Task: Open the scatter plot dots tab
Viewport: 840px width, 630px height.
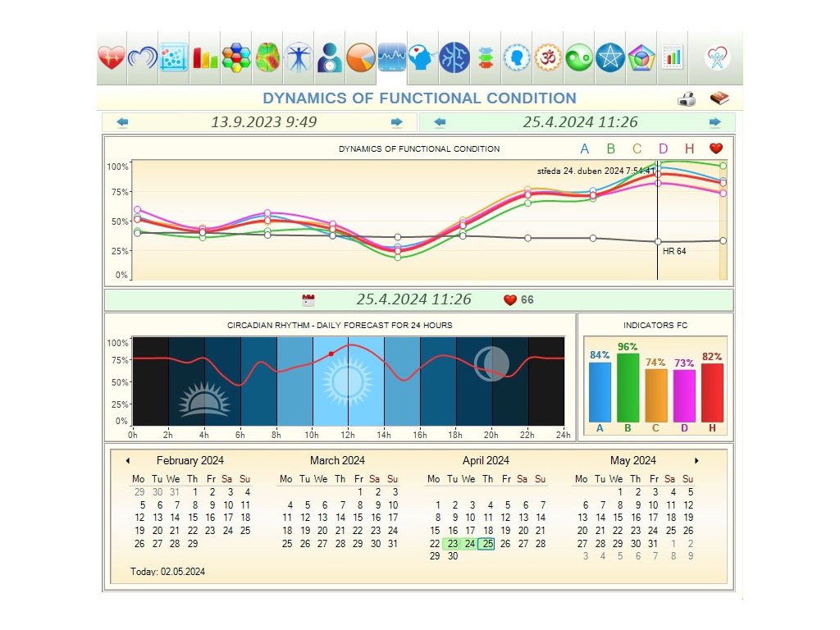Action: coord(174,57)
